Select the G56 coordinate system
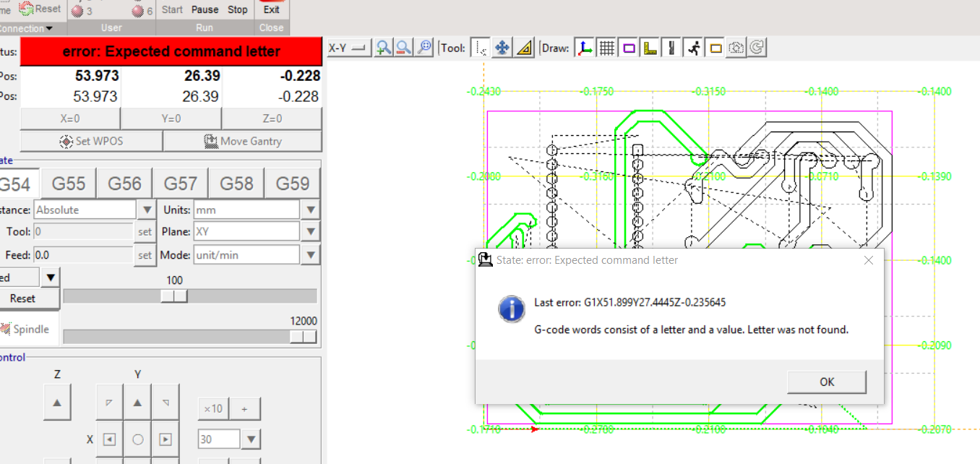The image size is (980, 464). coord(124,184)
